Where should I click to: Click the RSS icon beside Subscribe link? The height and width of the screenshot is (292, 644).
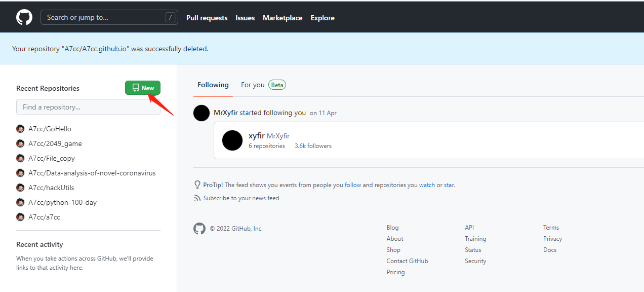click(x=197, y=198)
